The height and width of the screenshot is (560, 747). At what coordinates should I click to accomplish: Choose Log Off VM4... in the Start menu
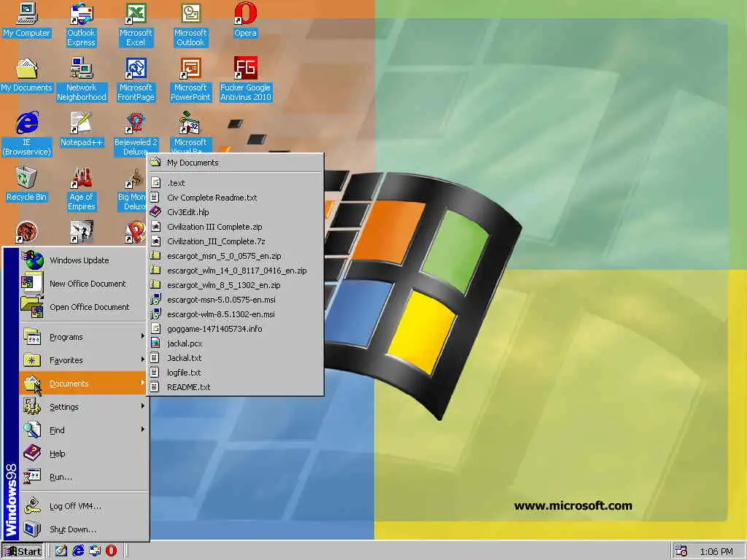(x=83, y=506)
